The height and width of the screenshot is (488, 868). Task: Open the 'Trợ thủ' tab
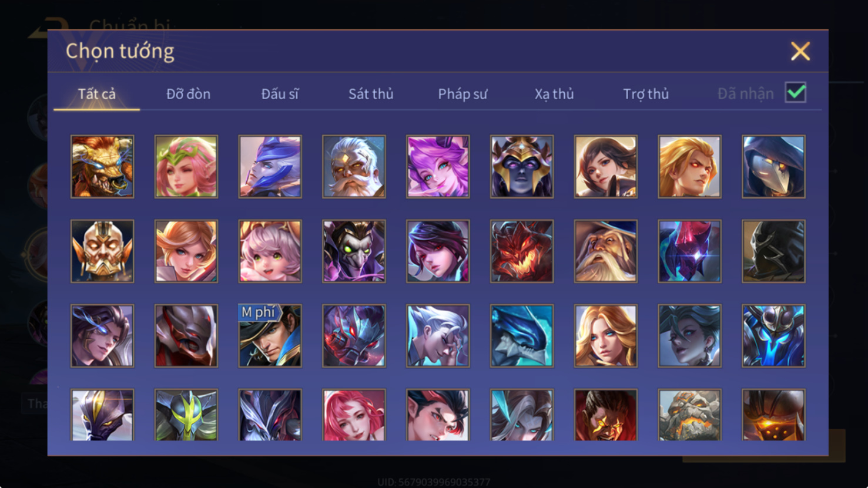point(646,94)
